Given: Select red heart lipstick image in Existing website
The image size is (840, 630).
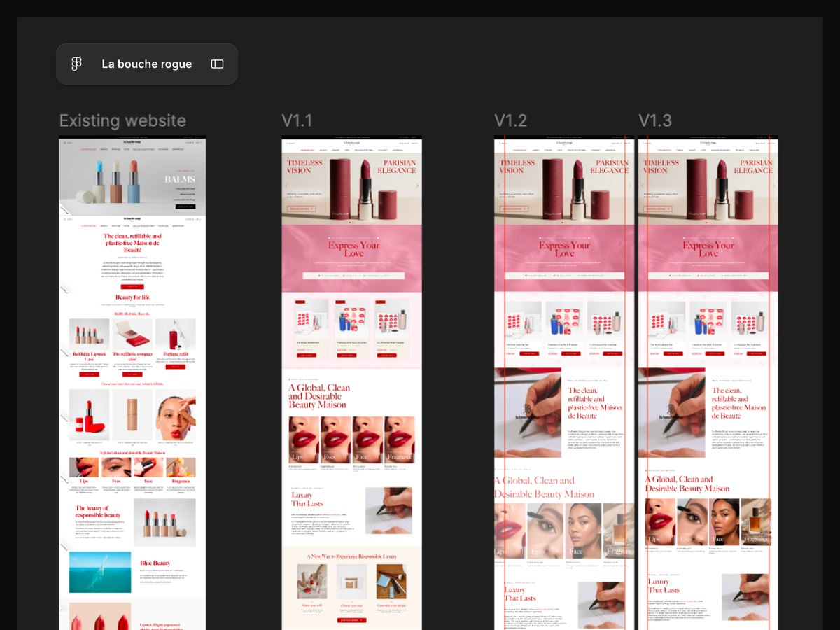Looking at the screenshot, I should tap(90, 415).
